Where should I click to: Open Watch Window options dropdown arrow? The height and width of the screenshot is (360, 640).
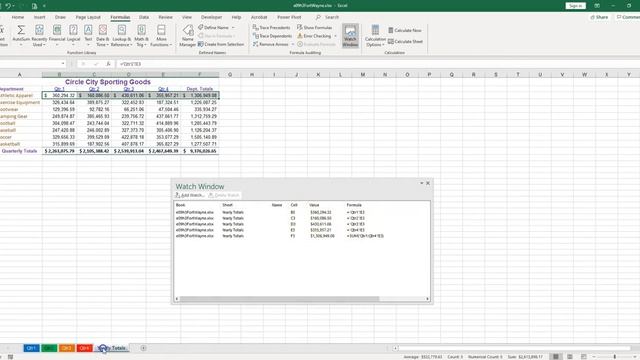coord(422,183)
